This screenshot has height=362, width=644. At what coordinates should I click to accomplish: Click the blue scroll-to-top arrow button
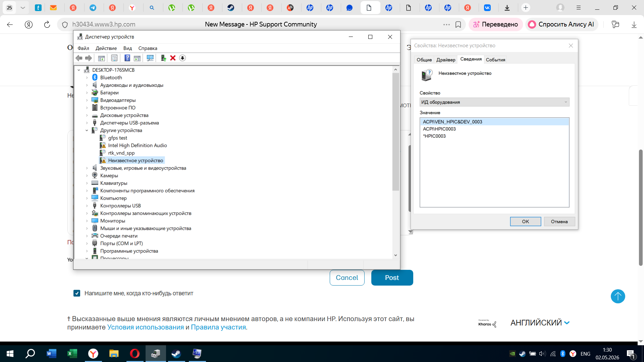(x=618, y=296)
